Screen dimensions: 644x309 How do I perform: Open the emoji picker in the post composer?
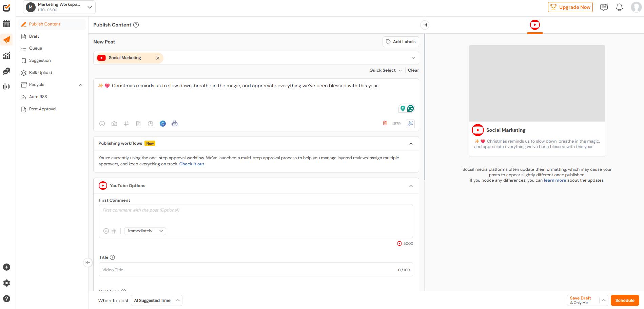pyautogui.click(x=102, y=124)
